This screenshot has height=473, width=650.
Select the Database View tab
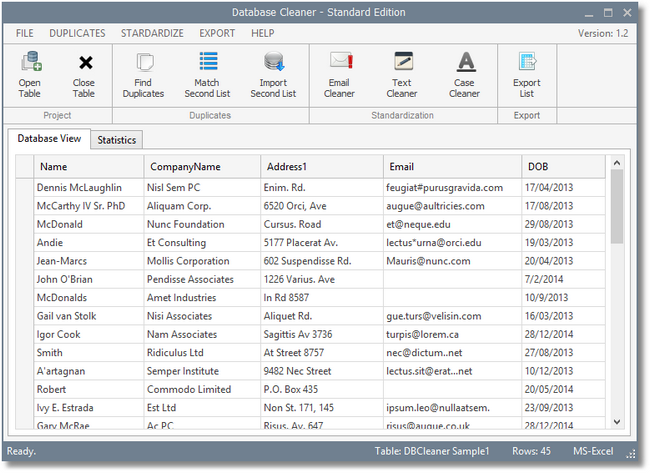pyautogui.click(x=50, y=139)
